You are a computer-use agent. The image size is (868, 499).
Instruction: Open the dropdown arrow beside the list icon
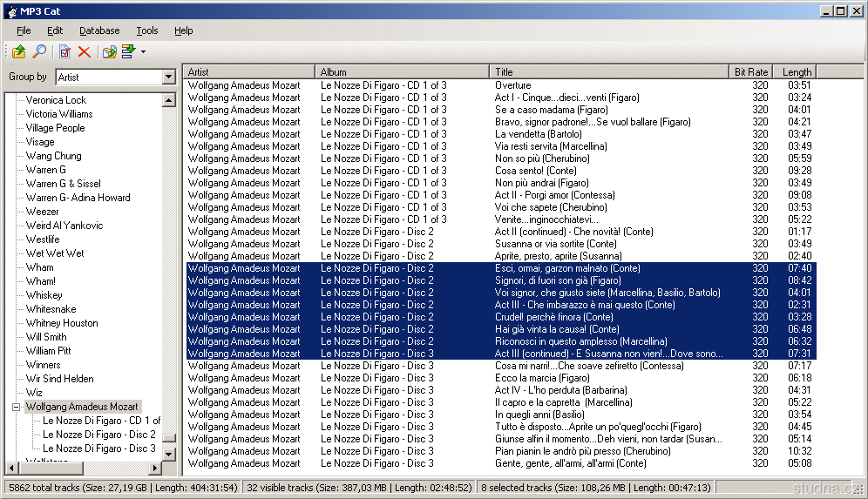pyautogui.click(x=143, y=52)
